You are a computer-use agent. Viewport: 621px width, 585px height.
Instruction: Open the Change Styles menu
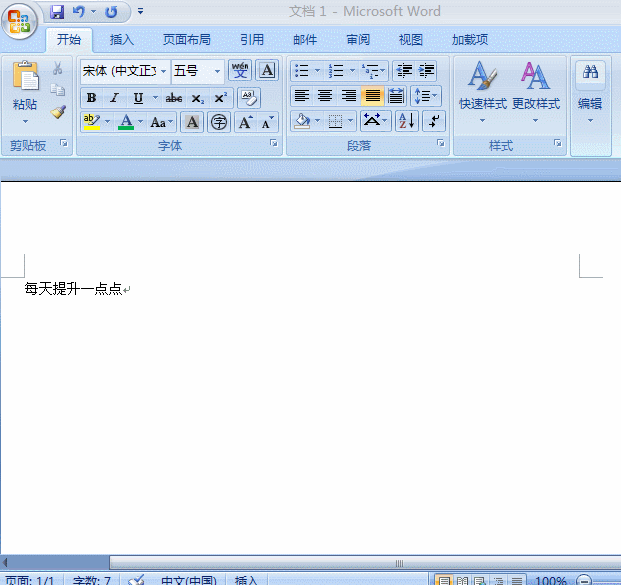point(535,91)
